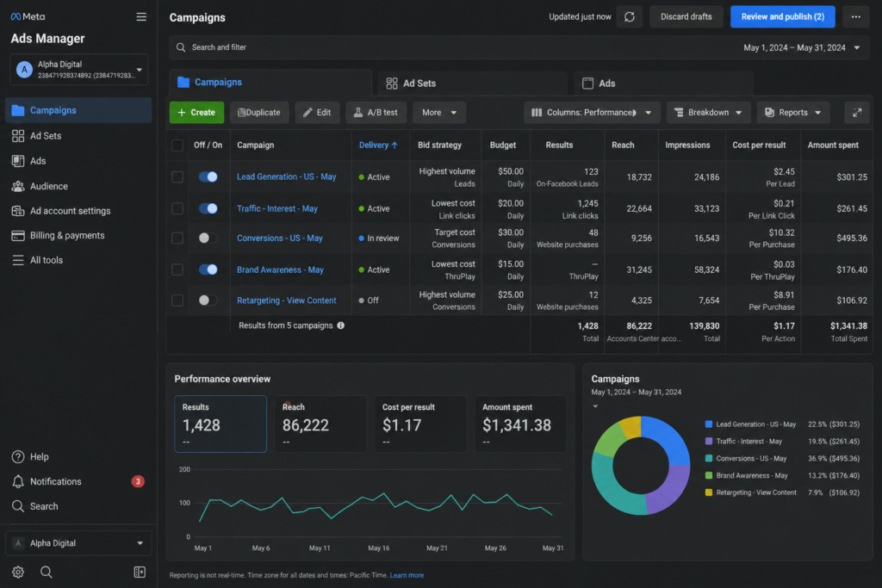Click the purple Traffic - Interest legend swatch
Viewport: 882px width, 588px height.
pyautogui.click(x=709, y=442)
